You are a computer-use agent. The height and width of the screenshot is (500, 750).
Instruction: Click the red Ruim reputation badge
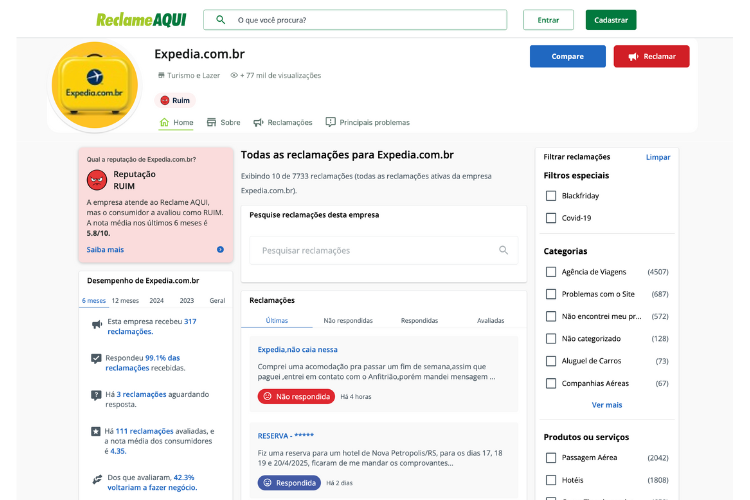tap(175, 100)
